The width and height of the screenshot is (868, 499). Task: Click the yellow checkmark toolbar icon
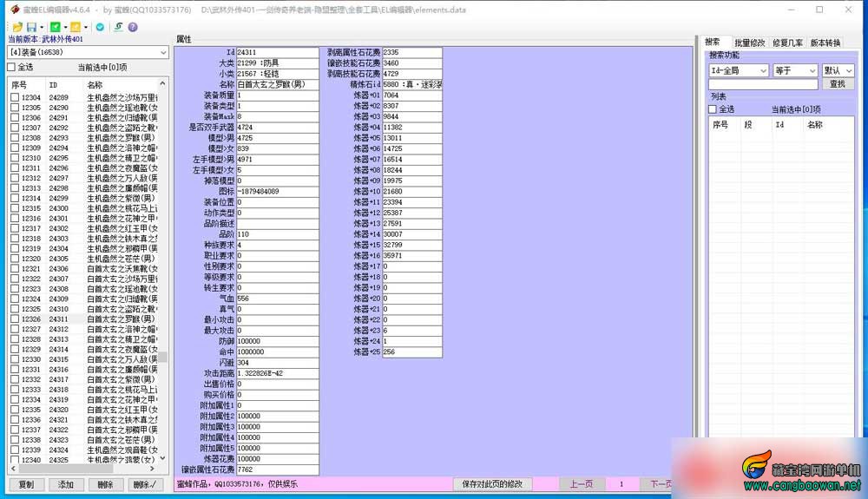tap(76, 27)
